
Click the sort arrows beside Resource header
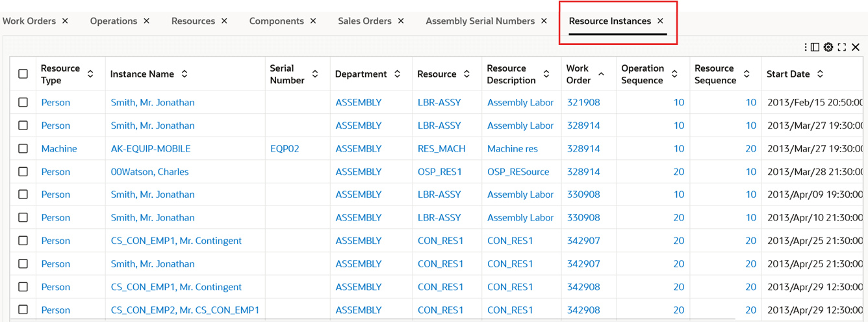(466, 74)
